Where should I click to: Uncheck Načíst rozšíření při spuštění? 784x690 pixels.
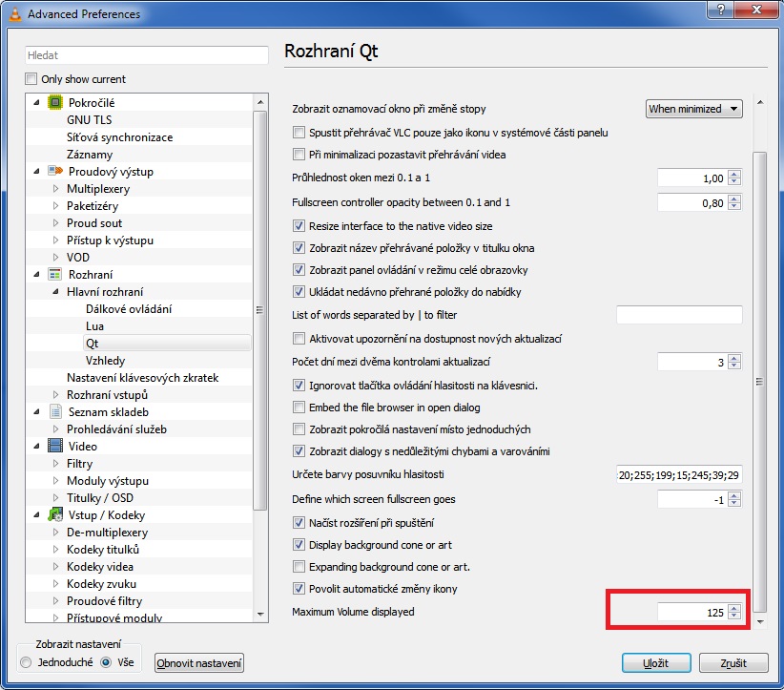[x=299, y=523]
